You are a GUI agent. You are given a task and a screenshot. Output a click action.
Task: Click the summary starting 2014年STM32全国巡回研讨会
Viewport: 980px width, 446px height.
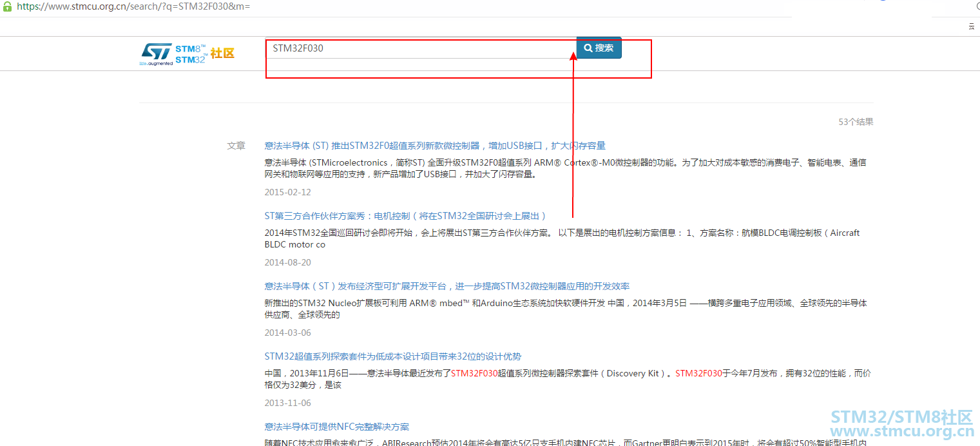point(562,238)
